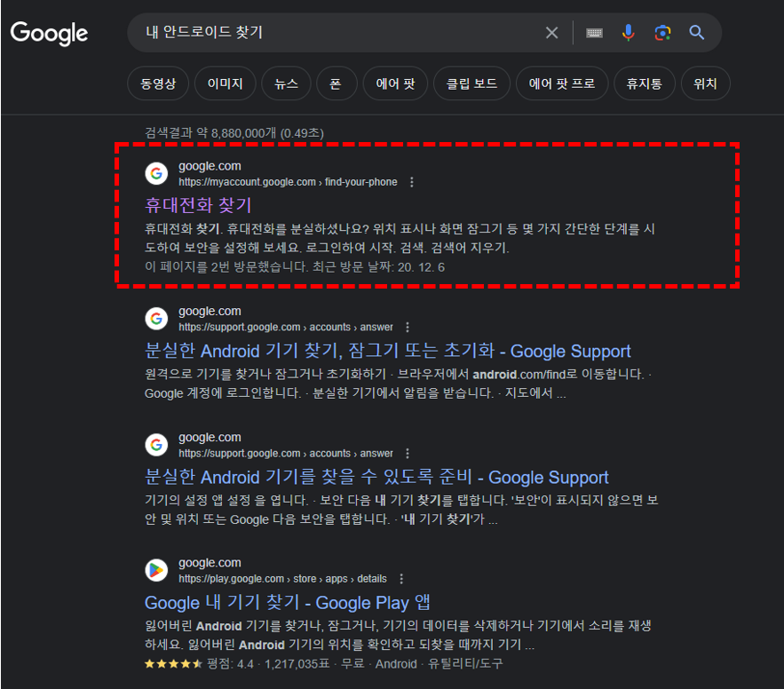This screenshot has height=689, width=784.
Task: Open more options for 기기 찾기, 잠그기 result
Action: 408,327
